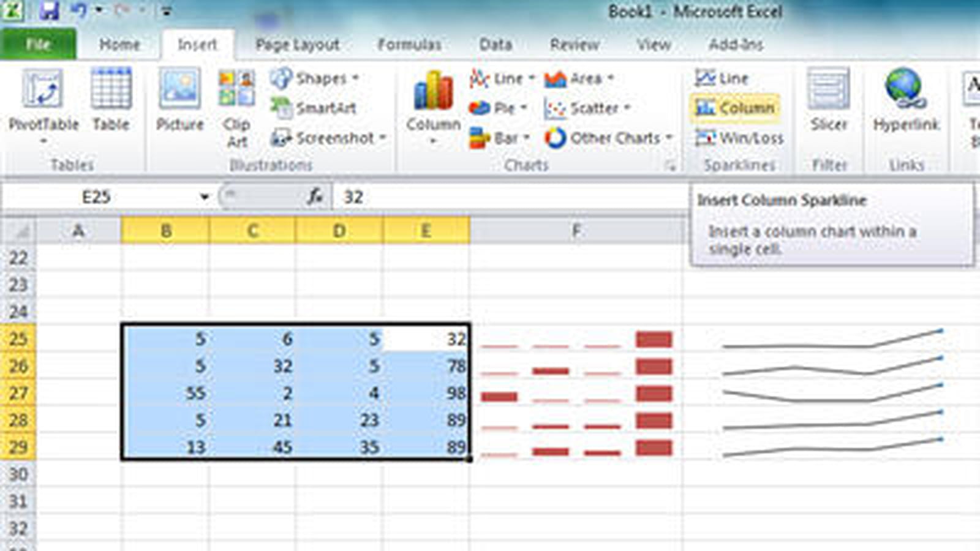The image size is (980, 551).
Task: Open the Clip Art pane
Action: (236, 109)
